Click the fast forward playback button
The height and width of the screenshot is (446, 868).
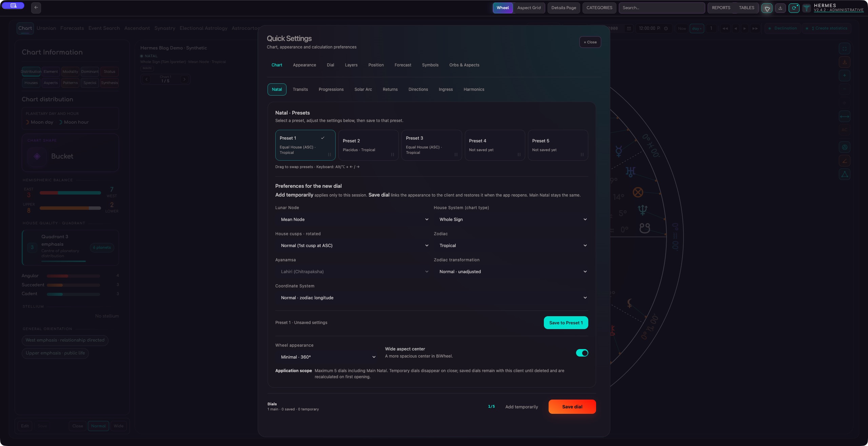[x=755, y=28]
